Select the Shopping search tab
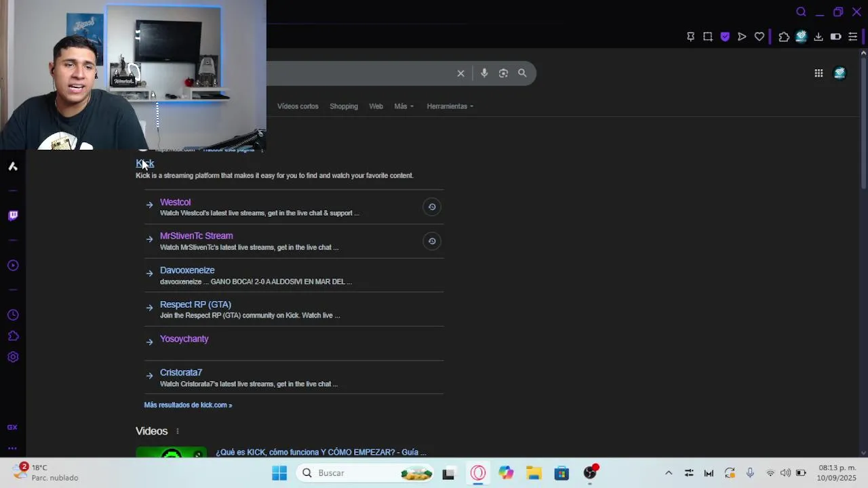 344,106
